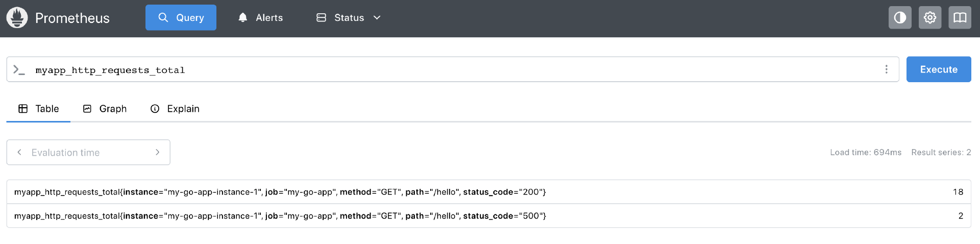Click the Prometheus flame logo
The width and height of the screenshot is (980, 244).
click(x=17, y=18)
